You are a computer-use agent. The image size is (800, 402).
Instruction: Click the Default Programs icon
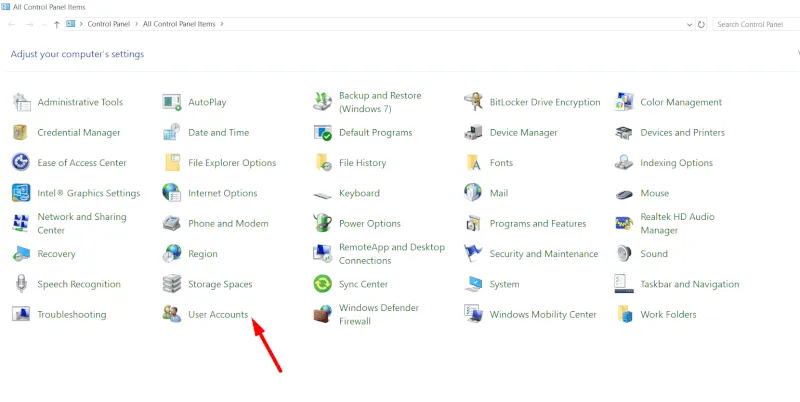[x=322, y=133]
